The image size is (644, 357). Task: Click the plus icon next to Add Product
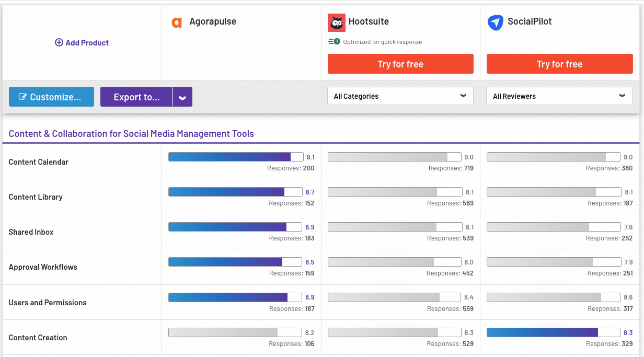tap(59, 42)
